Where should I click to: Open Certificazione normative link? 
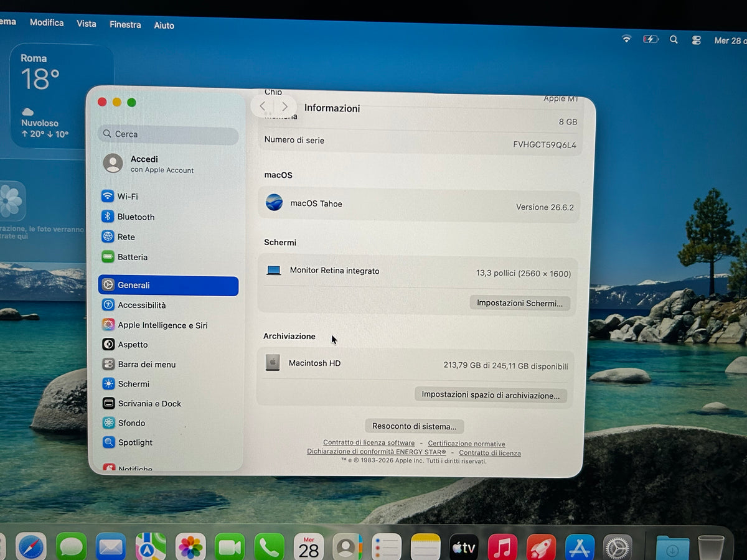466,444
